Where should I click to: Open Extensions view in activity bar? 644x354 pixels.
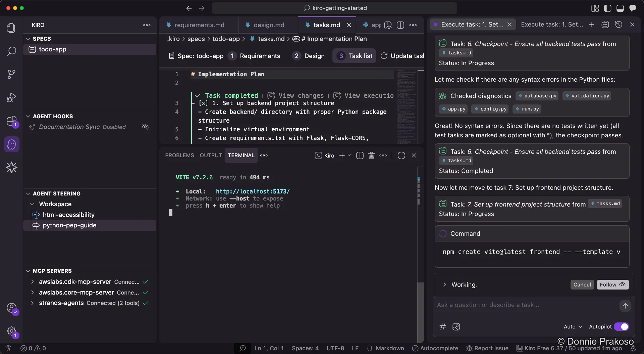click(11, 121)
